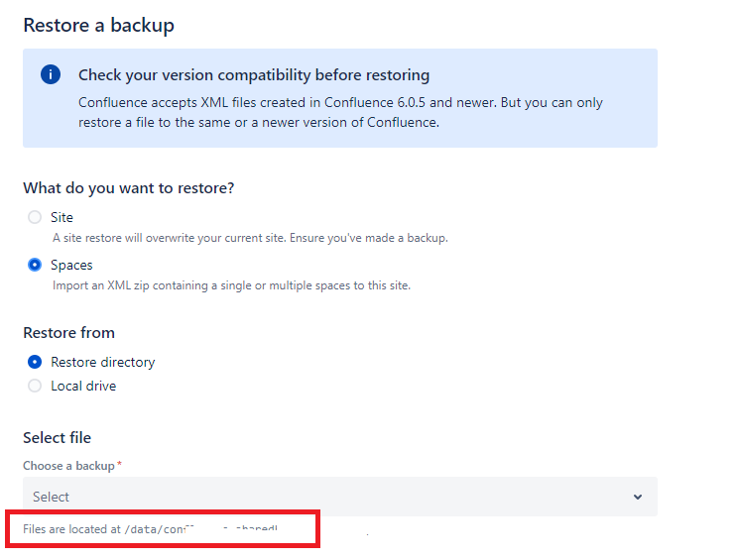Click the 'Spaces' option label text

tap(71, 266)
